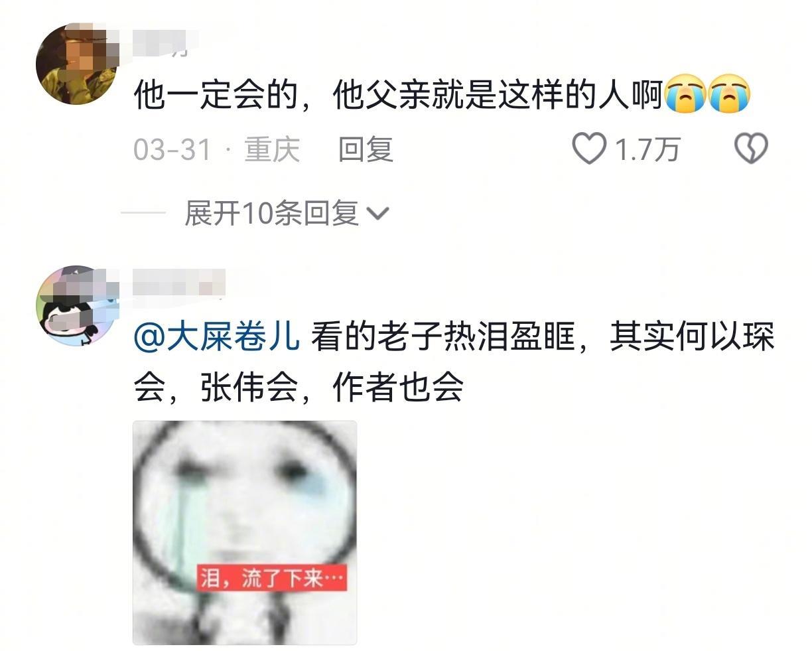Like the first comment with the heart icon
812x651 pixels.
tap(589, 148)
